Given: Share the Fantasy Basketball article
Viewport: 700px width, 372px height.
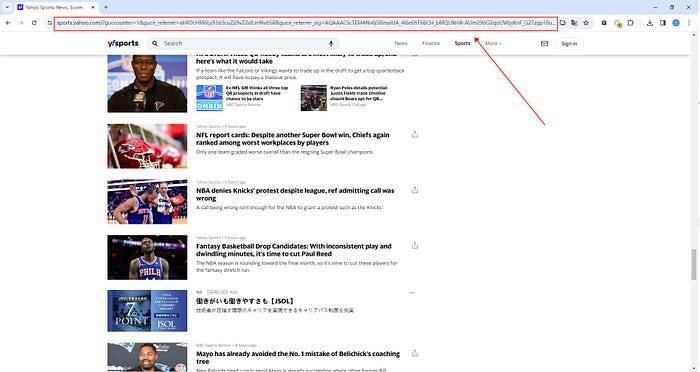Looking at the screenshot, I should [x=415, y=245].
